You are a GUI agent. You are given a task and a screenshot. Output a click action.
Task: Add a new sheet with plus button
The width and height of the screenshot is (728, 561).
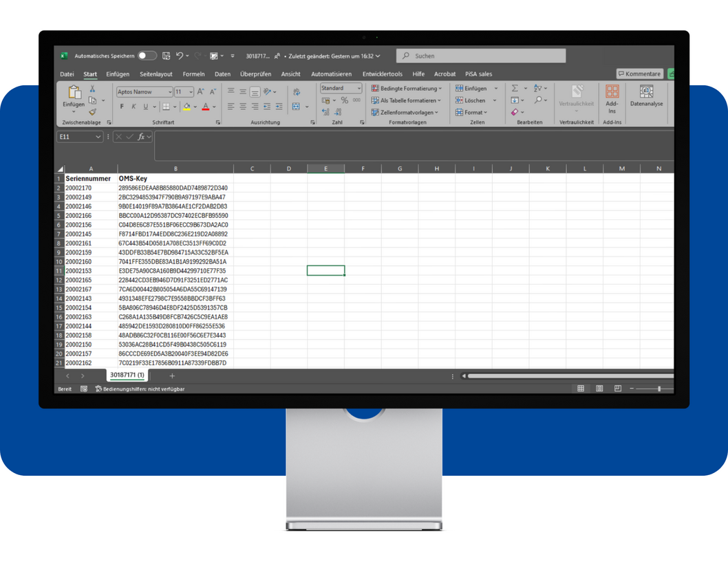click(172, 376)
